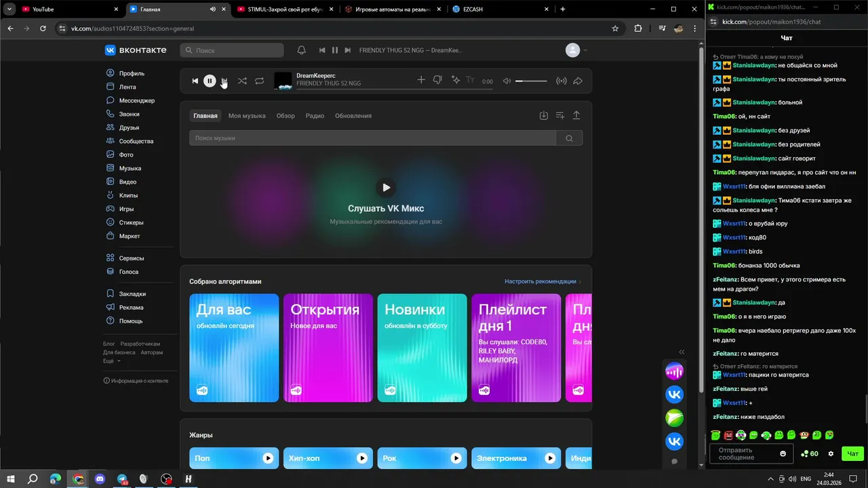Open the Новинки playlist card
The height and width of the screenshot is (488, 868).
[422, 348]
